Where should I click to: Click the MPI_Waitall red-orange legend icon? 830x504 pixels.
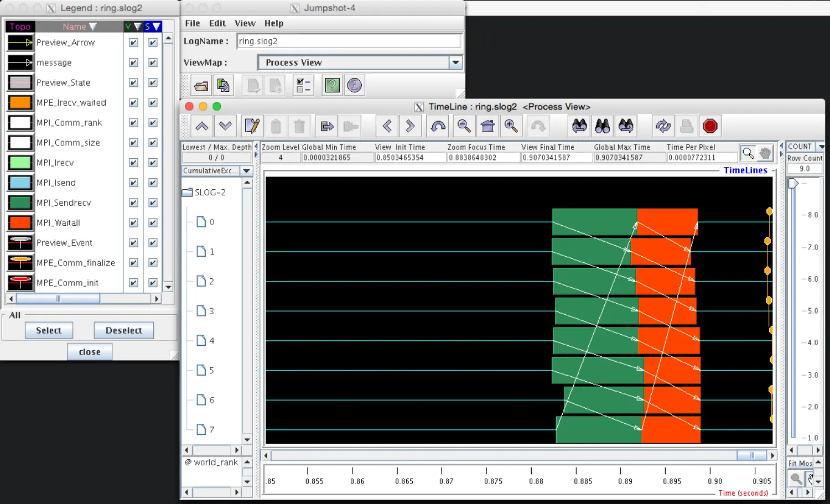[20, 222]
